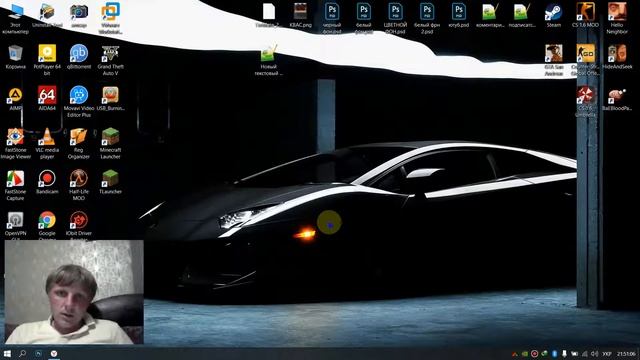This screenshot has height=360, width=640.
Task: Open the Корзина recycle bin
Action: pyautogui.click(x=15, y=57)
